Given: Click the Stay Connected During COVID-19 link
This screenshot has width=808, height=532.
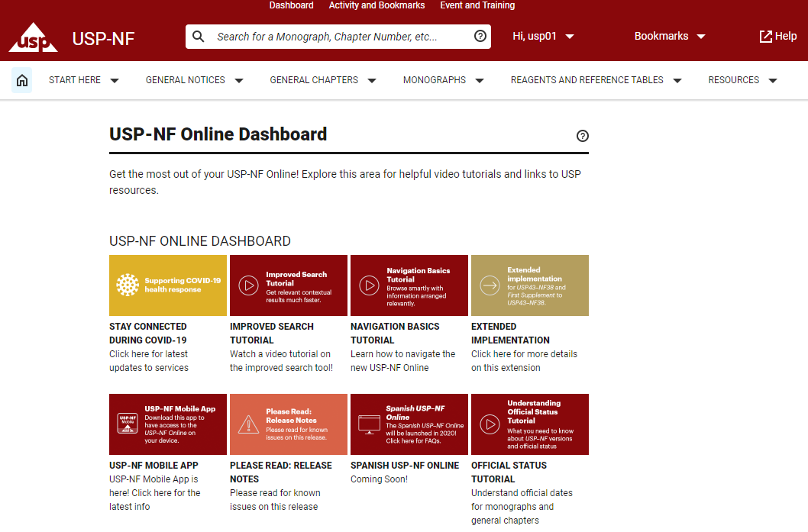Looking at the screenshot, I should pyautogui.click(x=148, y=333).
